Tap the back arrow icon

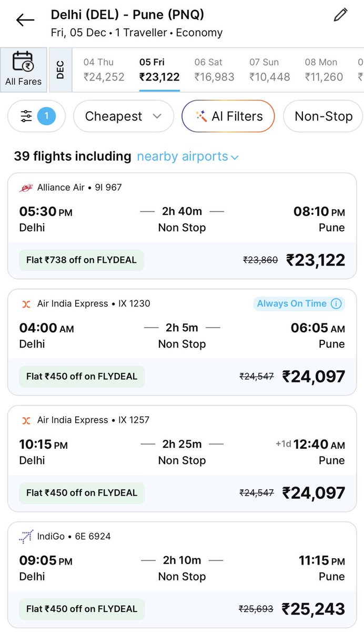25,20
